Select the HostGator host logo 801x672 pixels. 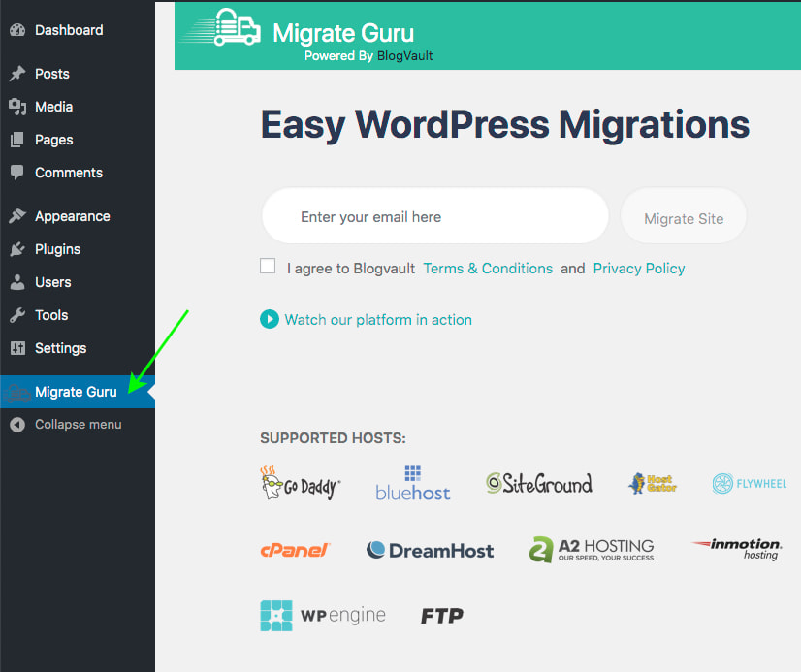(x=653, y=483)
